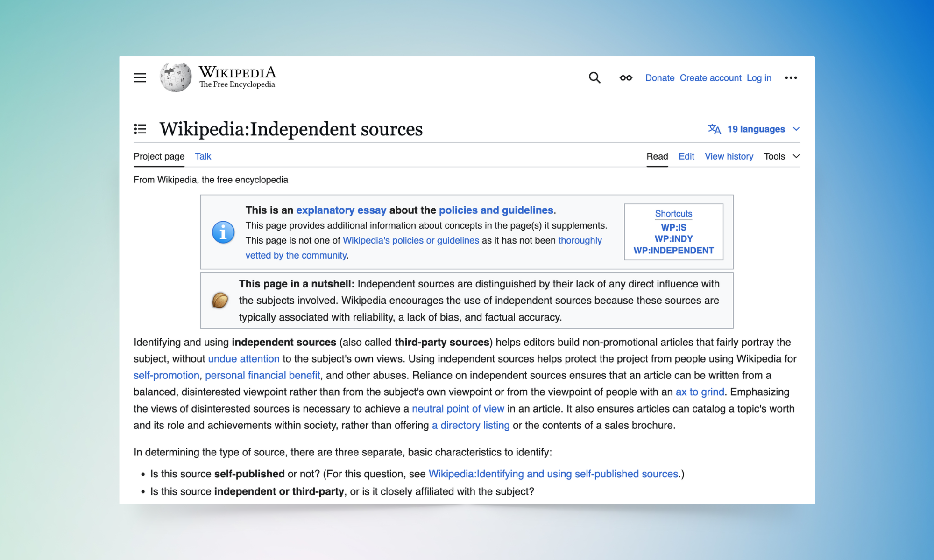Select the Edit tab

pyautogui.click(x=686, y=156)
